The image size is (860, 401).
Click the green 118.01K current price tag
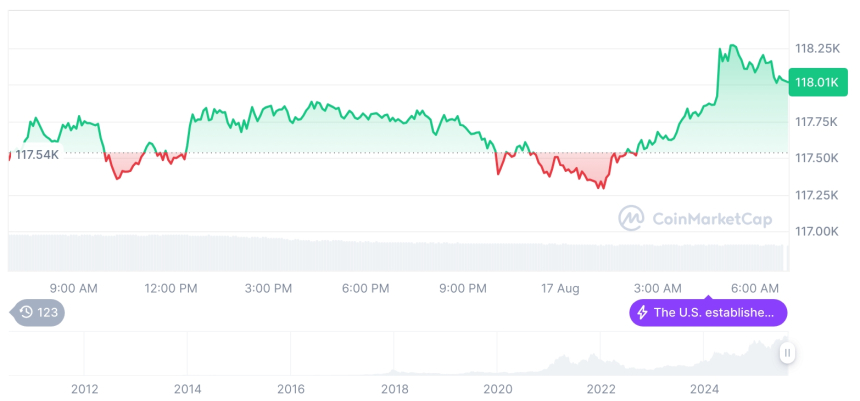click(814, 83)
